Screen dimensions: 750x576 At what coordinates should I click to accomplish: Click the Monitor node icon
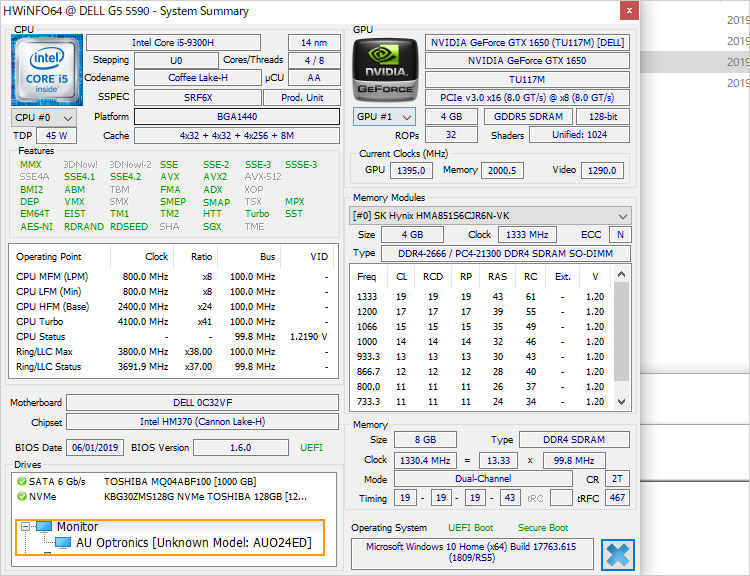(43, 527)
